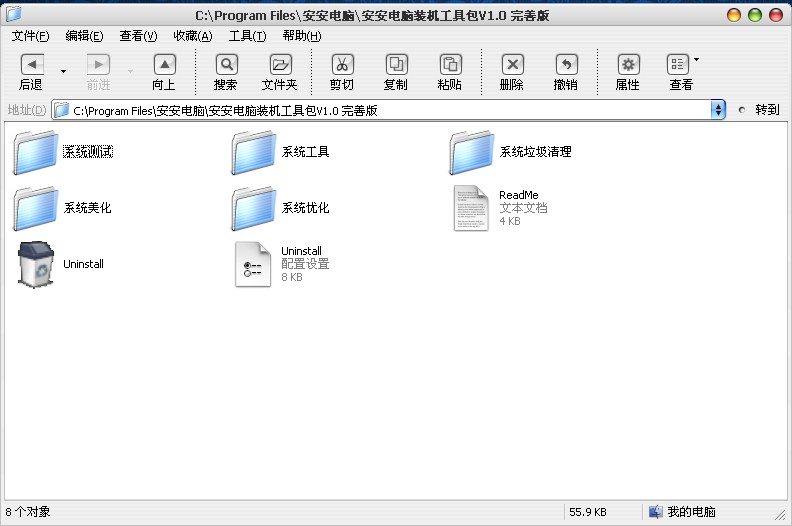Select the ReadMe text document icon

click(x=471, y=208)
